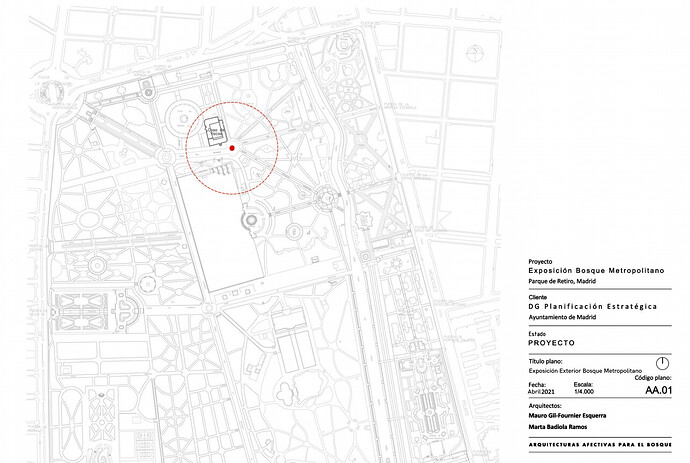Click the date value Abril.2021
This screenshot has width=690, height=463.
tap(541, 392)
